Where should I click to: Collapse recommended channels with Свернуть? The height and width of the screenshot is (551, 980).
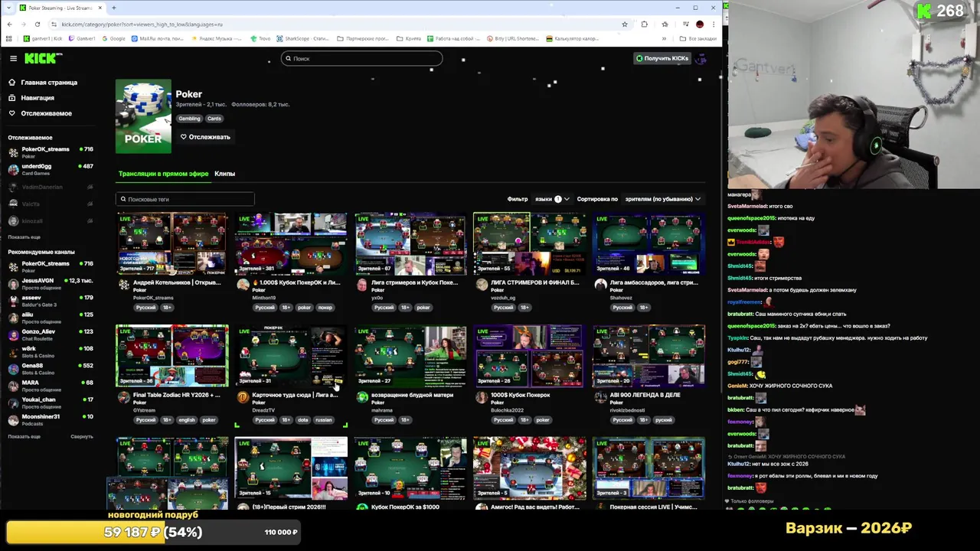[x=82, y=436]
